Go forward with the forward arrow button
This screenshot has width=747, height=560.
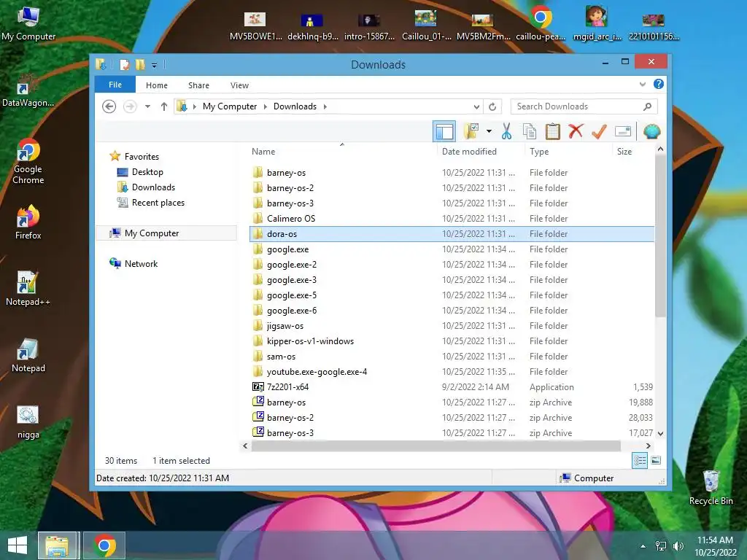[x=130, y=106]
